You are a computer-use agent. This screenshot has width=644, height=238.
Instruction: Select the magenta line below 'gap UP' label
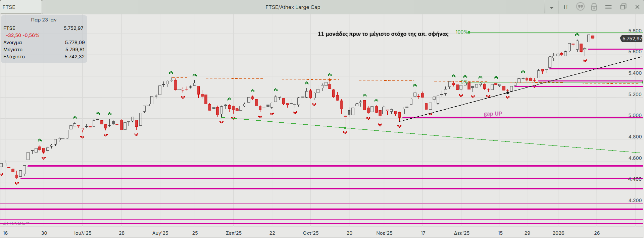[x=520, y=117]
